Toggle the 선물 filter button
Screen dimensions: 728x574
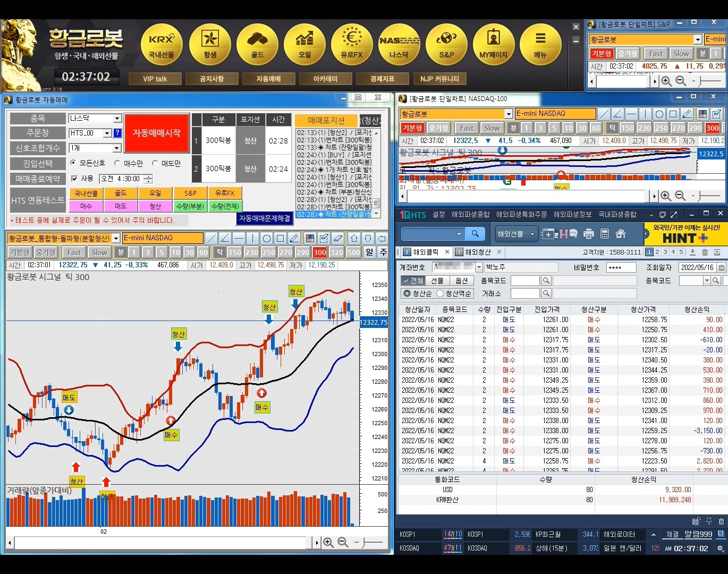[x=437, y=281]
